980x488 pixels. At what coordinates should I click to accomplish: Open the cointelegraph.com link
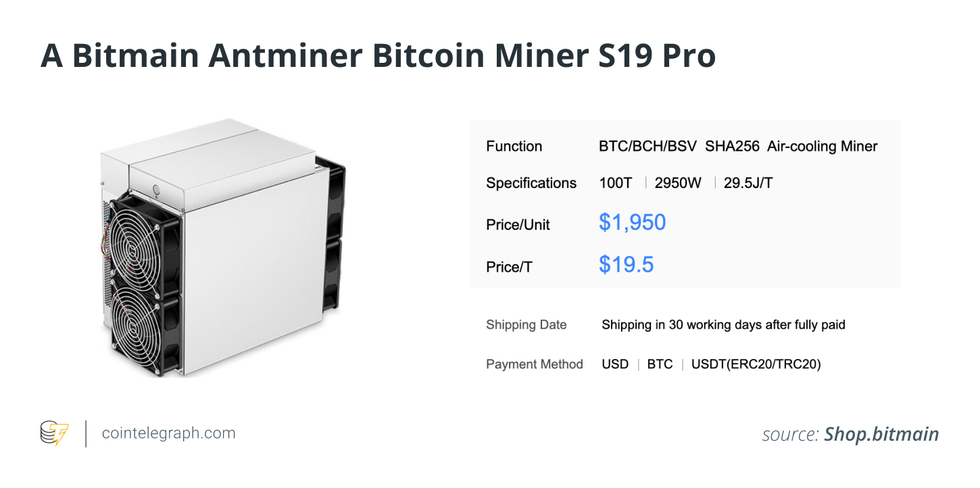click(168, 433)
